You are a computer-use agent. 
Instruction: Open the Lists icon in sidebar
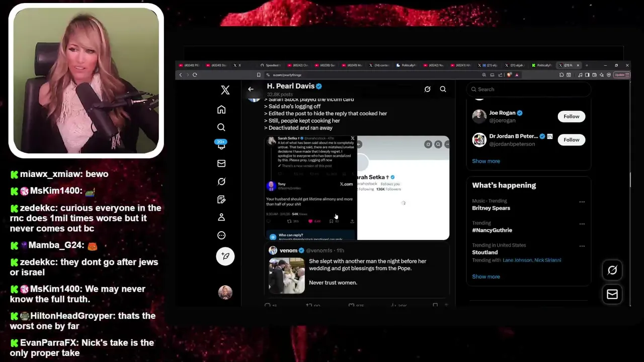click(221, 200)
